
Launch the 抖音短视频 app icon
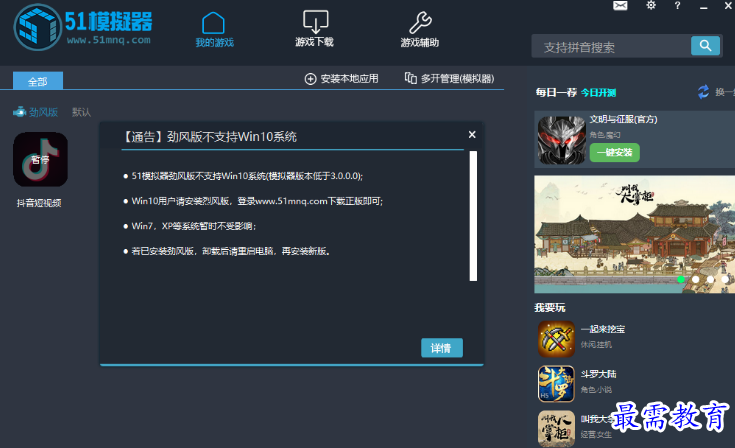click(40, 159)
